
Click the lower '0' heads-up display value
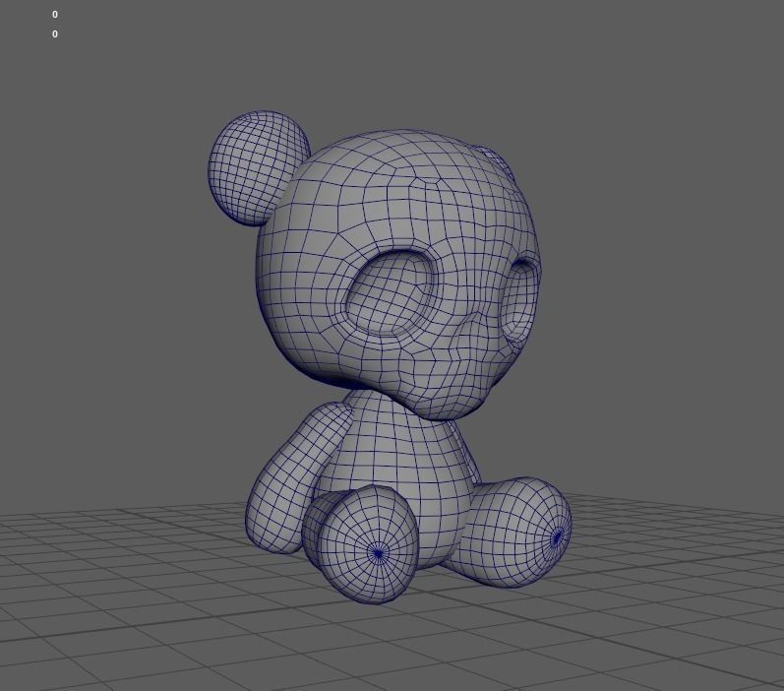click(55, 34)
